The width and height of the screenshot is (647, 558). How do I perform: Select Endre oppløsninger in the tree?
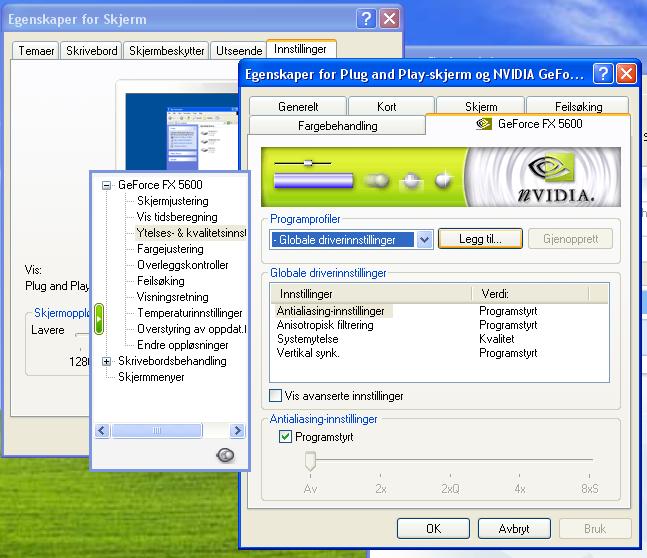pyautogui.click(x=182, y=345)
